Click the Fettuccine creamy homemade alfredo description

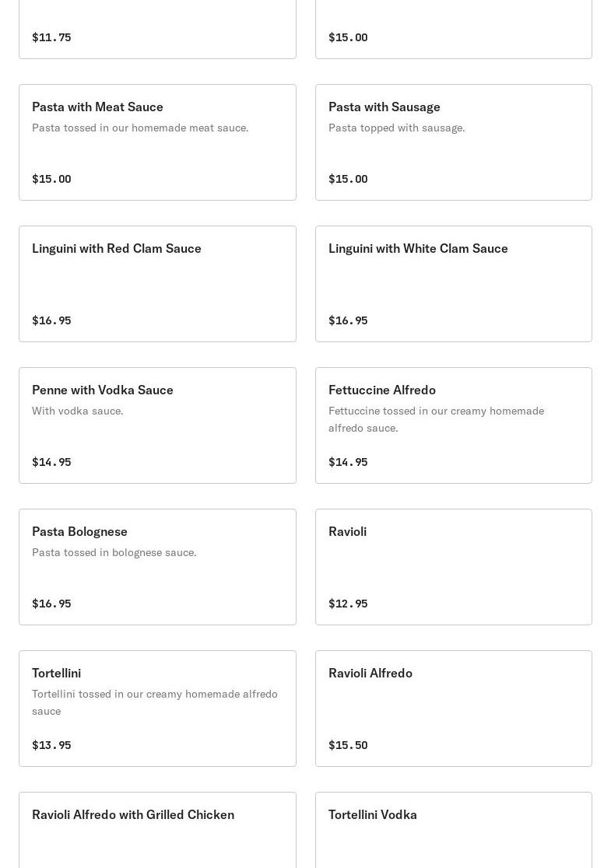(436, 419)
